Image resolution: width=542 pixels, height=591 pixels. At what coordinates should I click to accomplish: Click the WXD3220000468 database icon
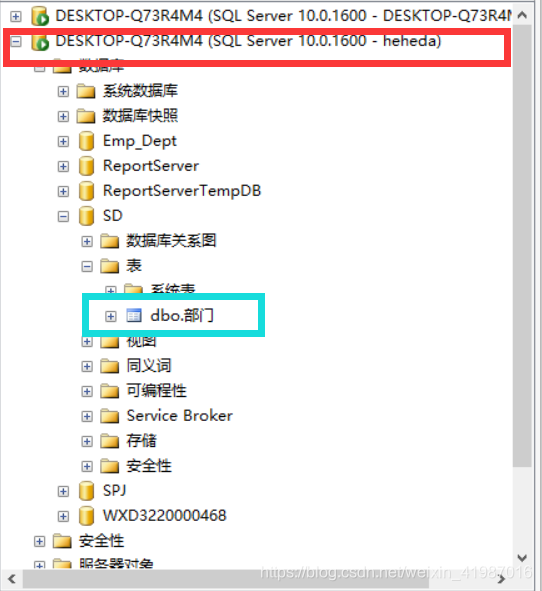pos(86,516)
